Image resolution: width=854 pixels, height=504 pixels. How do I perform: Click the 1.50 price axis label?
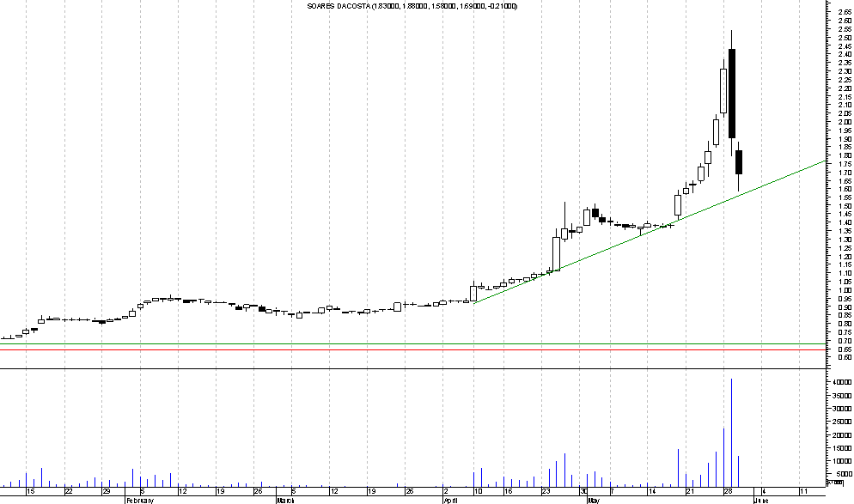(845, 206)
